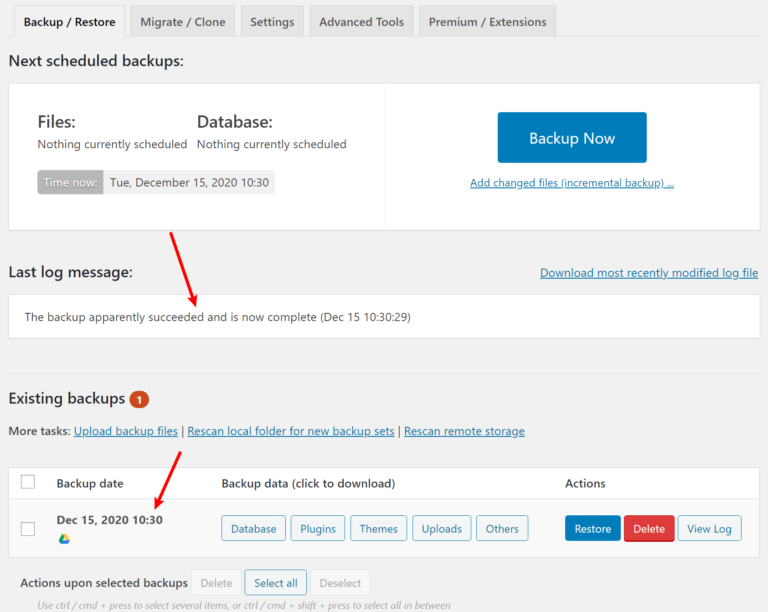
Task: Download the Others backup data
Action: coord(502,528)
